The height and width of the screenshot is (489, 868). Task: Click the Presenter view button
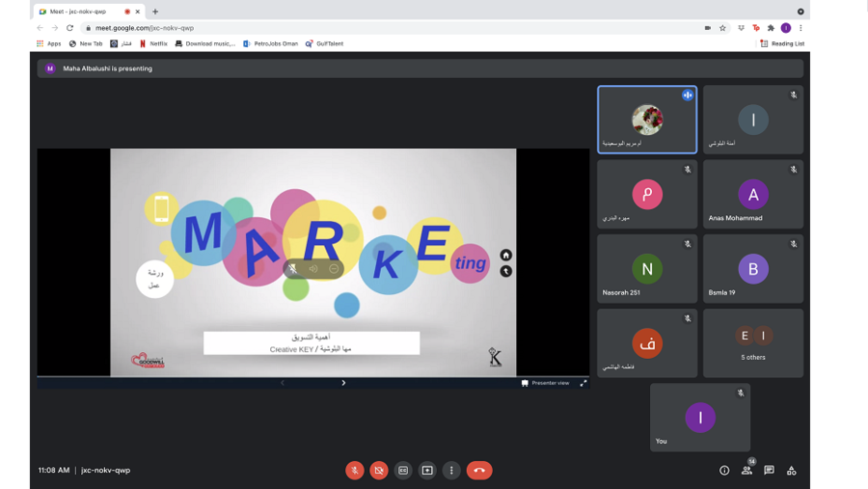point(546,383)
